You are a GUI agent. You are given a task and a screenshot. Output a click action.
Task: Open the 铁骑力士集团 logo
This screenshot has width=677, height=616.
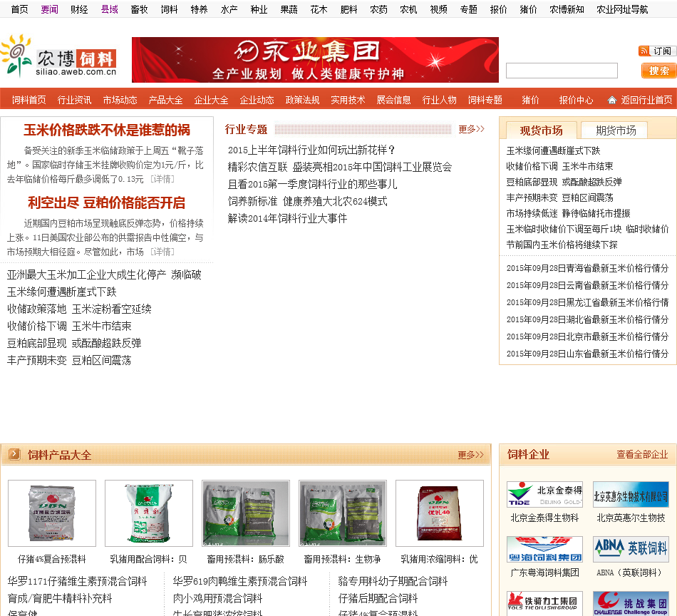point(544,603)
